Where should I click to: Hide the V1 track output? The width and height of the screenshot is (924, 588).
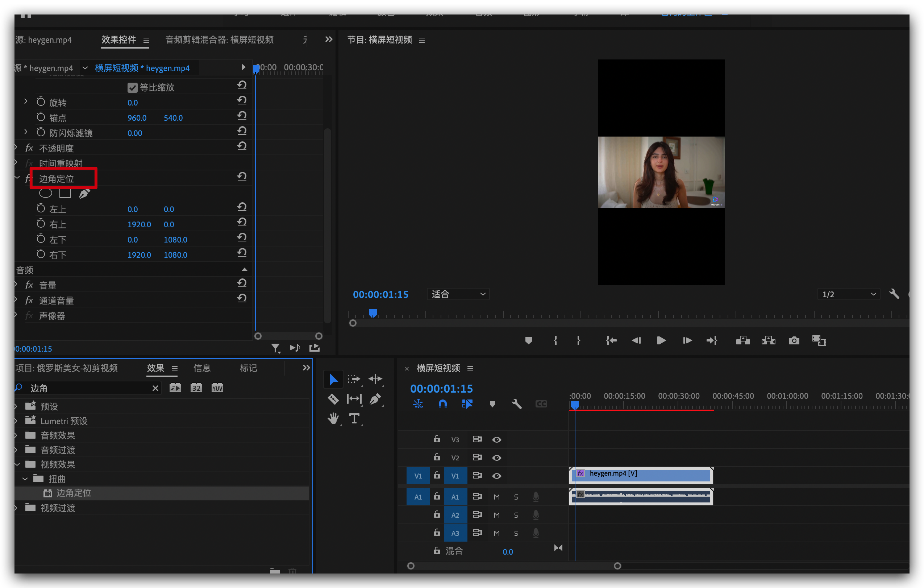[x=496, y=476]
